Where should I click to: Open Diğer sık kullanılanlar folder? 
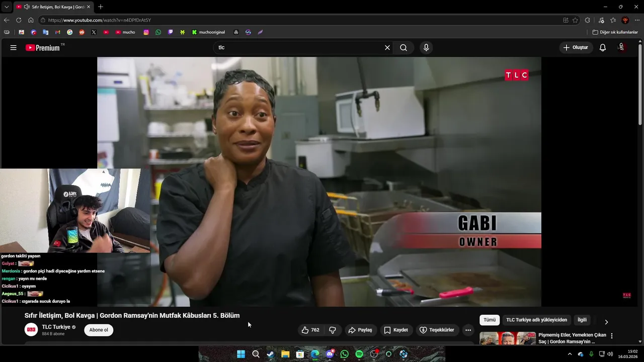(615, 32)
